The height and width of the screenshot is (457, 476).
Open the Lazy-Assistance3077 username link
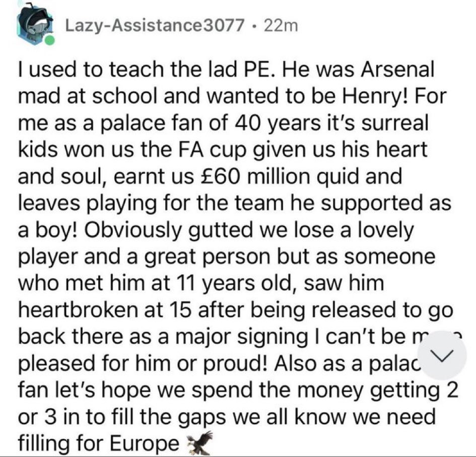(x=155, y=26)
